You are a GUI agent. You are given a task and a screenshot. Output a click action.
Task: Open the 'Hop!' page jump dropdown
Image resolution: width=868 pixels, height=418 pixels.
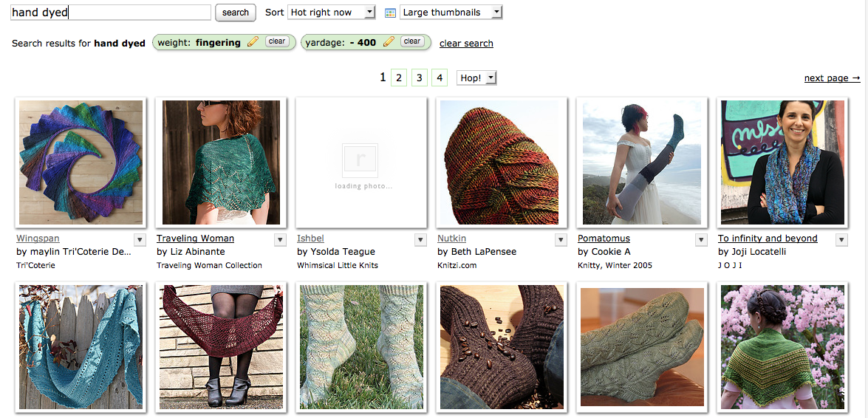coord(476,78)
